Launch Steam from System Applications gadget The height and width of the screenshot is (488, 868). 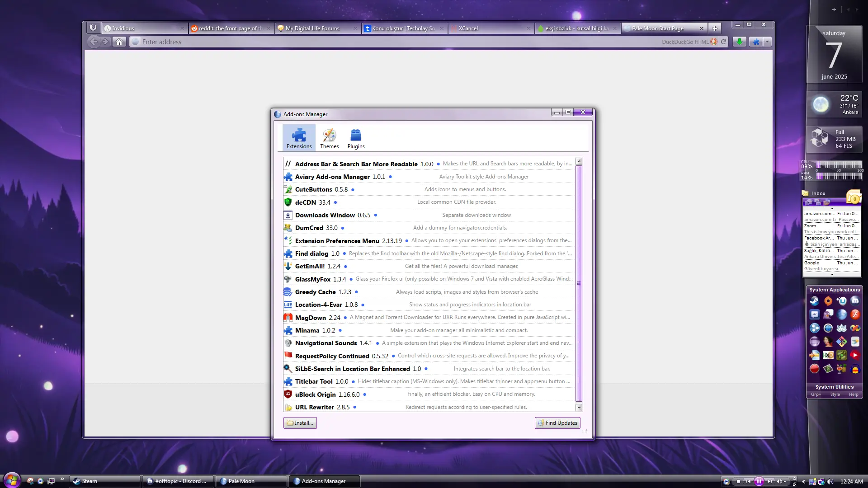tap(814, 301)
